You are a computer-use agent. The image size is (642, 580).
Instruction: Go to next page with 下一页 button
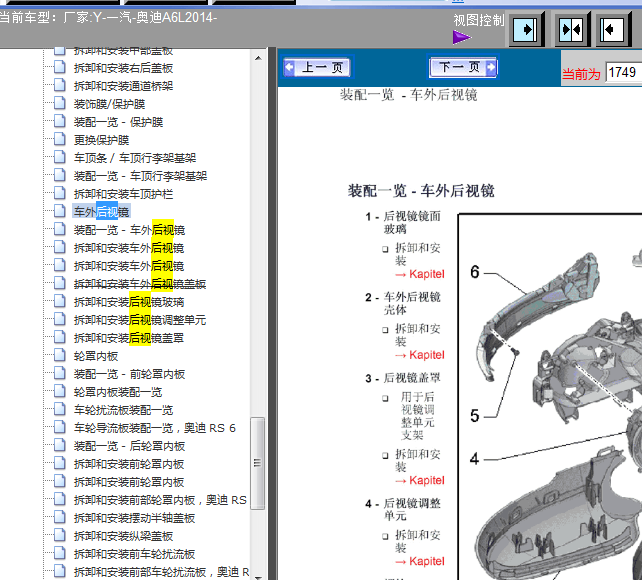tap(463, 67)
